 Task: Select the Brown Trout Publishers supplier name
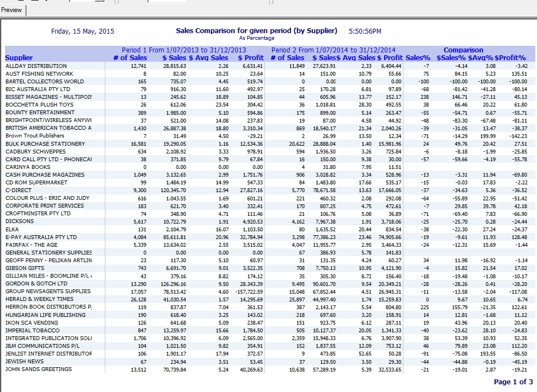click(35, 136)
